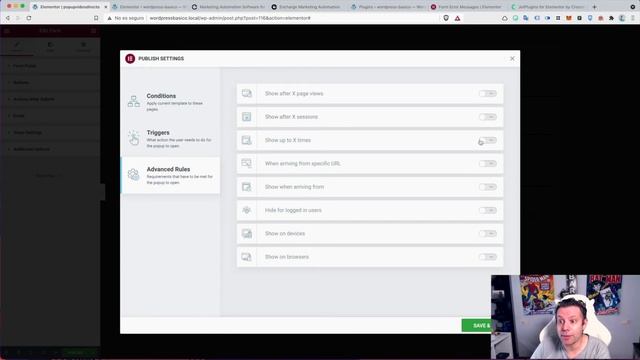
Task: Toggle 'When arriving from specific URL' switch
Action: (x=488, y=163)
